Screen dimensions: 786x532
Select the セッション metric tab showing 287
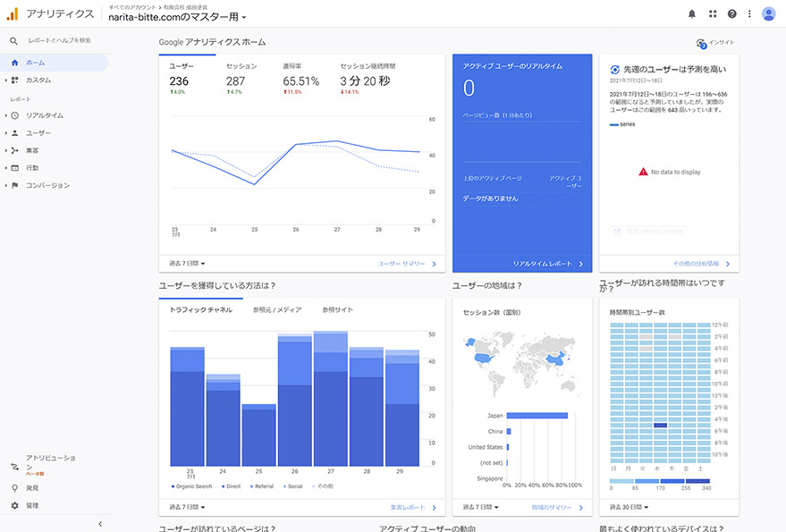click(245, 80)
